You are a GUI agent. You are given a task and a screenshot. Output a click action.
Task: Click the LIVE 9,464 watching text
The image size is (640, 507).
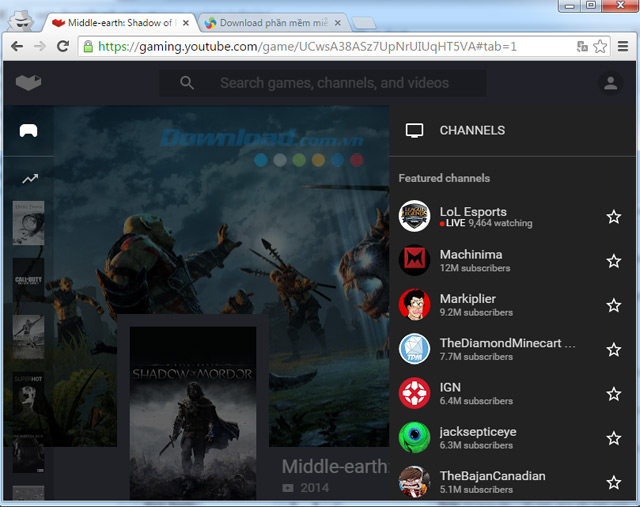486,223
